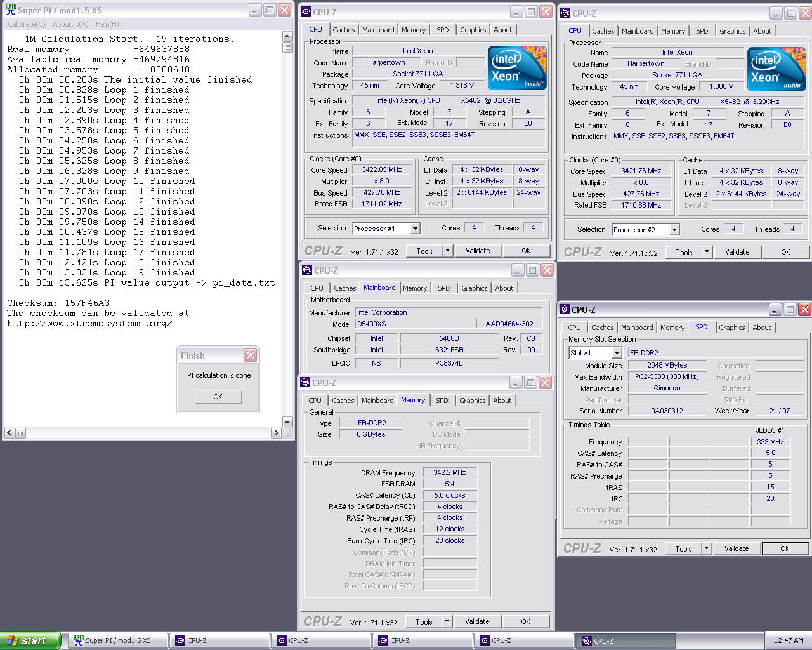Click the Intel Xeon logo in Processor #2 window
812x650 pixels.
(776, 69)
